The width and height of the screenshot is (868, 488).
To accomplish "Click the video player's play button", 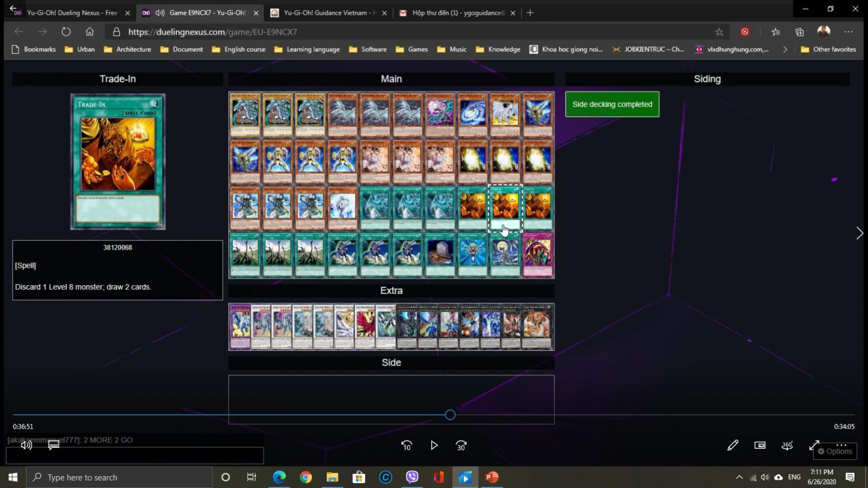I will [434, 446].
